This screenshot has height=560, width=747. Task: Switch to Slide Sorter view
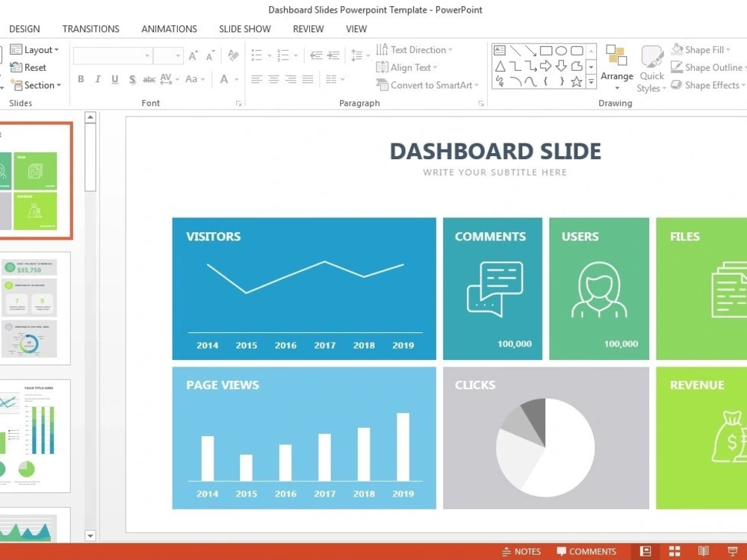coord(675,551)
